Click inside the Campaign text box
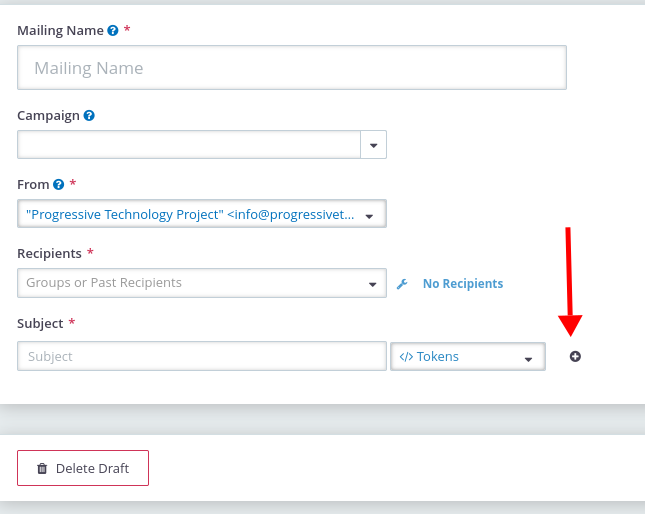 [x=189, y=145]
